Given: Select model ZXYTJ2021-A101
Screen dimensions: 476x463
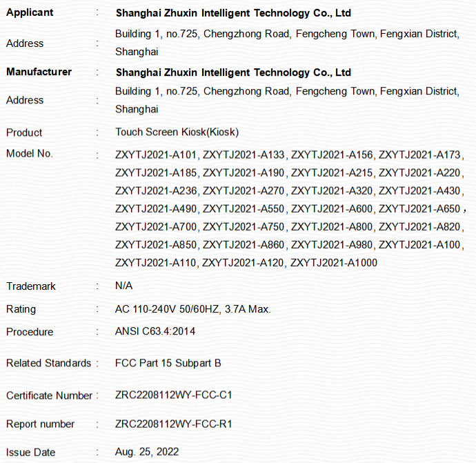Looking at the screenshot, I should pos(156,155).
